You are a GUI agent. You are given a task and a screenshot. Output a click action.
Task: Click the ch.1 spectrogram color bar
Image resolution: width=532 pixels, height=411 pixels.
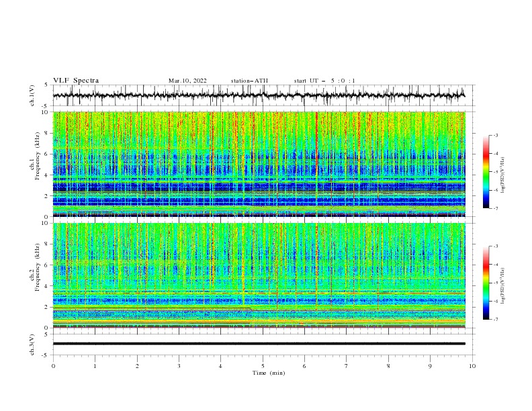486,172
